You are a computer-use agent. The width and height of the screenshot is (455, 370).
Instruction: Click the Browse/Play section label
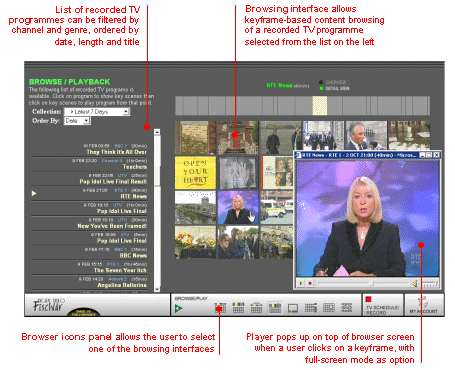point(191,298)
